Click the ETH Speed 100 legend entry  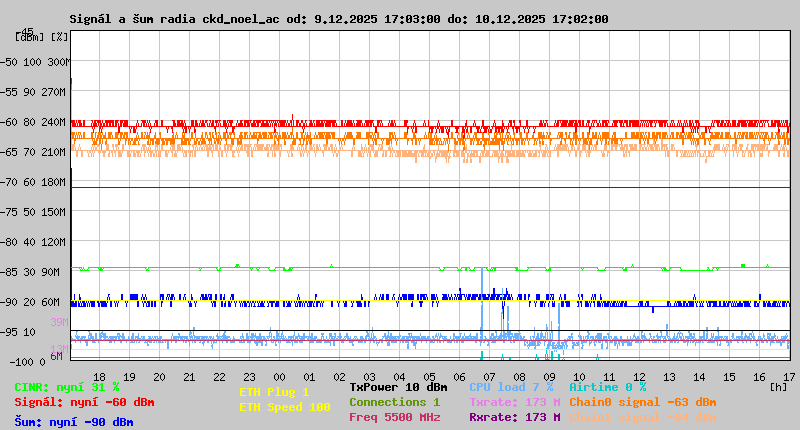pyautogui.click(x=284, y=407)
